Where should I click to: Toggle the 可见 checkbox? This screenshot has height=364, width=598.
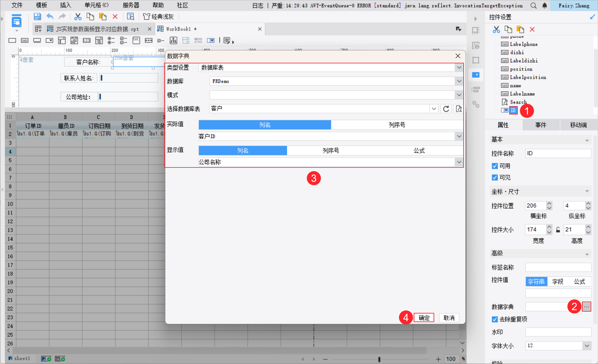pos(495,178)
